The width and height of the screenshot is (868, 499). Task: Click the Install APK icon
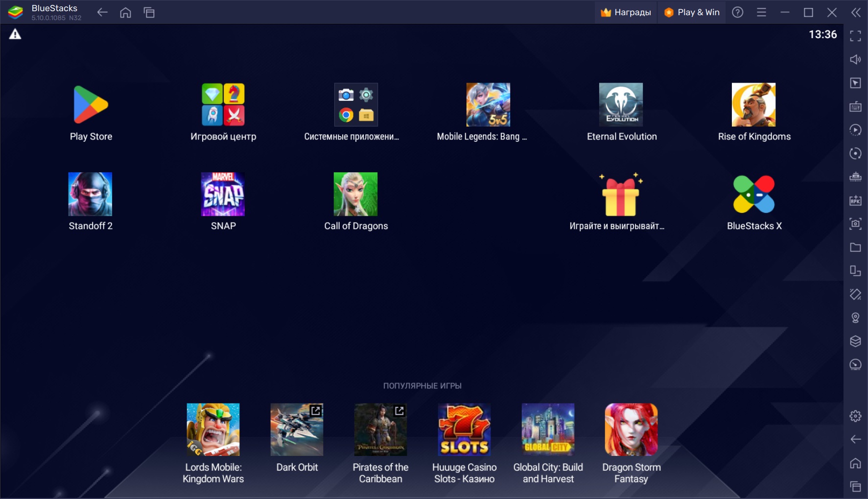(855, 200)
